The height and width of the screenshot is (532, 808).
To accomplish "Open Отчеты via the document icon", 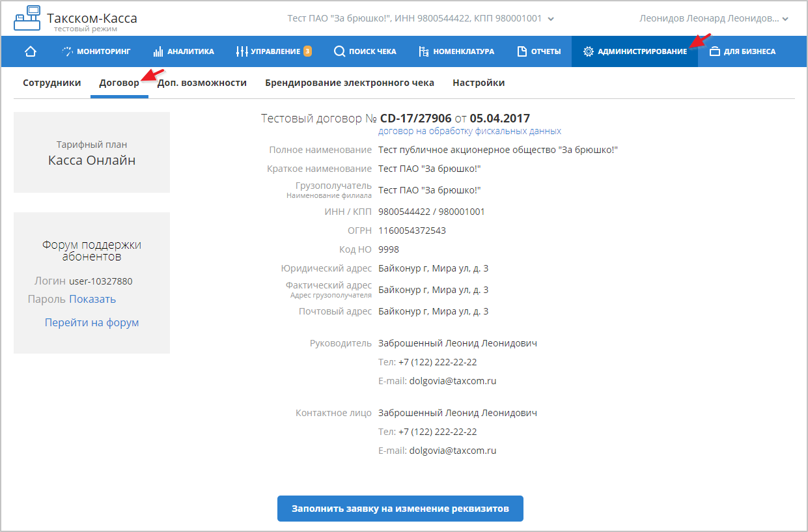I will (x=522, y=51).
